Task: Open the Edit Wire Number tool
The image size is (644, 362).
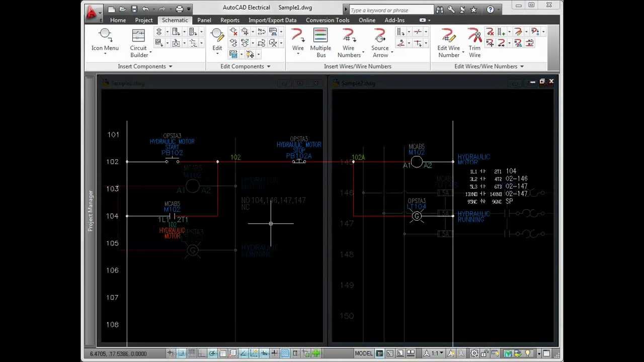Action: (x=449, y=42)
